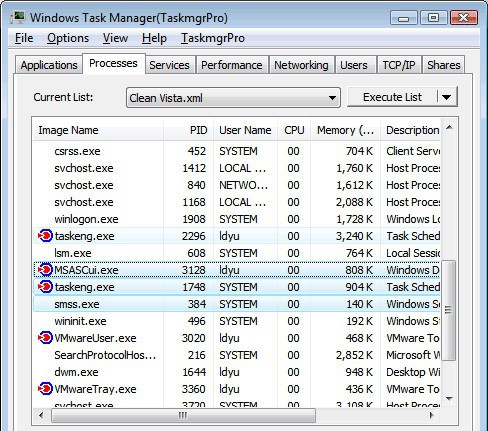This screenshot has width=488, height=431.
Task: Select the csrss.exe process row
Action: coord(237,151)
